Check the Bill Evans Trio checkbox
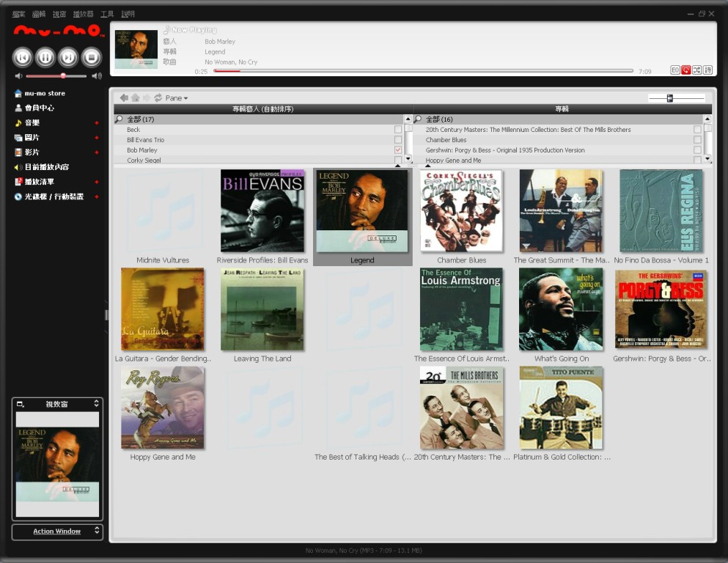 point(398,140)
